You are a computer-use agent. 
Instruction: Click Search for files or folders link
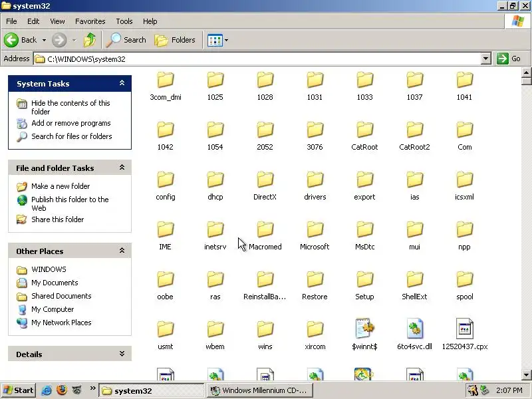click(72, 136)
